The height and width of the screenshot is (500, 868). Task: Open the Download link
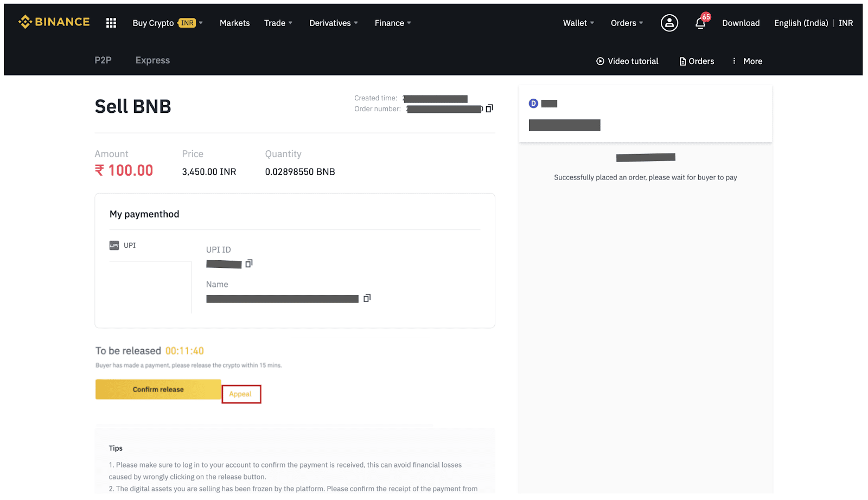[x=741, y=23]
